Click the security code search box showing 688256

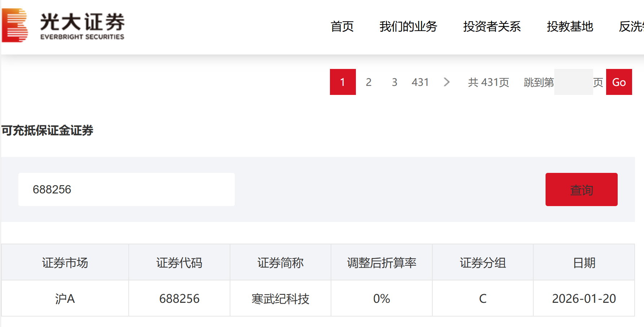[126, 189]
